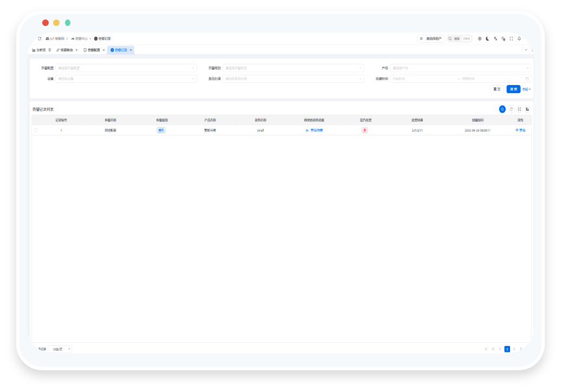
Task: Open the settings gear icon in header
Action: 480,38
